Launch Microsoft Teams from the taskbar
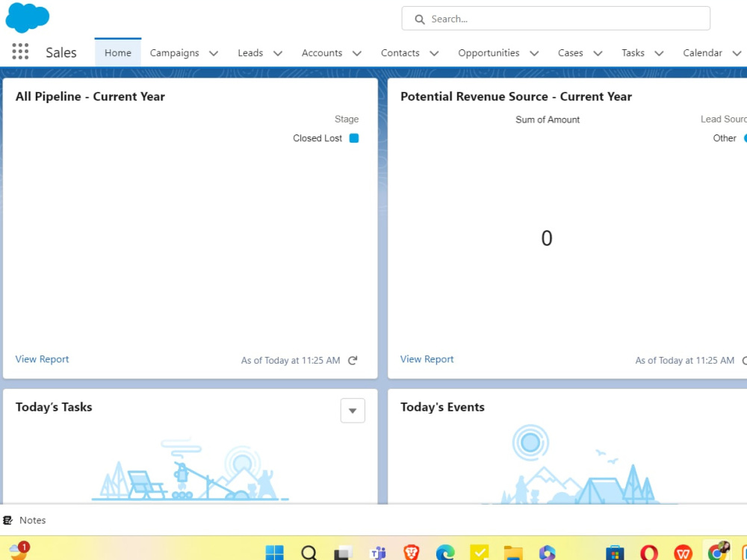 point(378,553)
